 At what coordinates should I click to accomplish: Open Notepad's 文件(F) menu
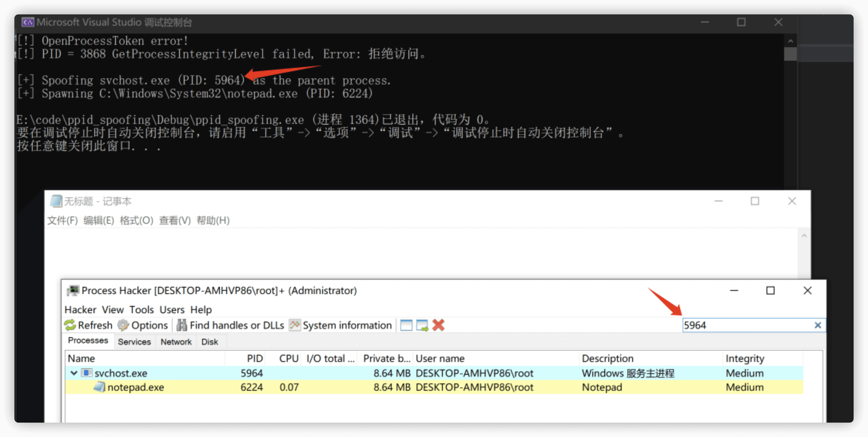62,220
